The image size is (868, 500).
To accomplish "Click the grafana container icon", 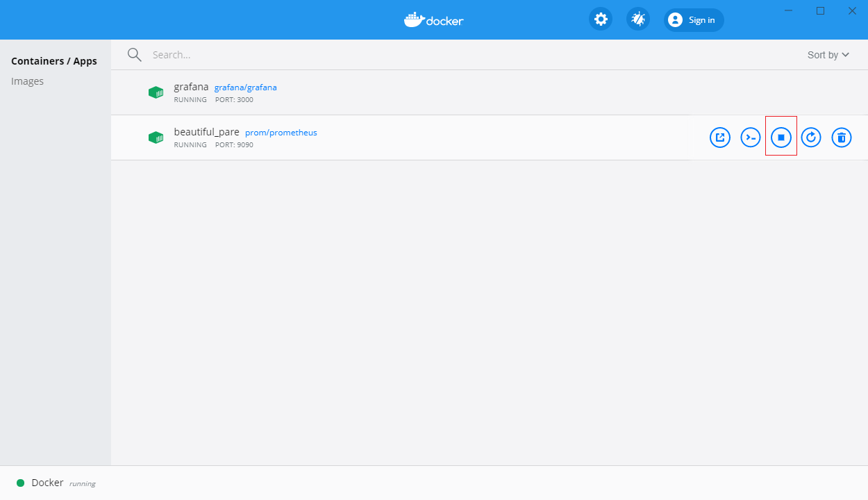I will click(x=156, y=92).
